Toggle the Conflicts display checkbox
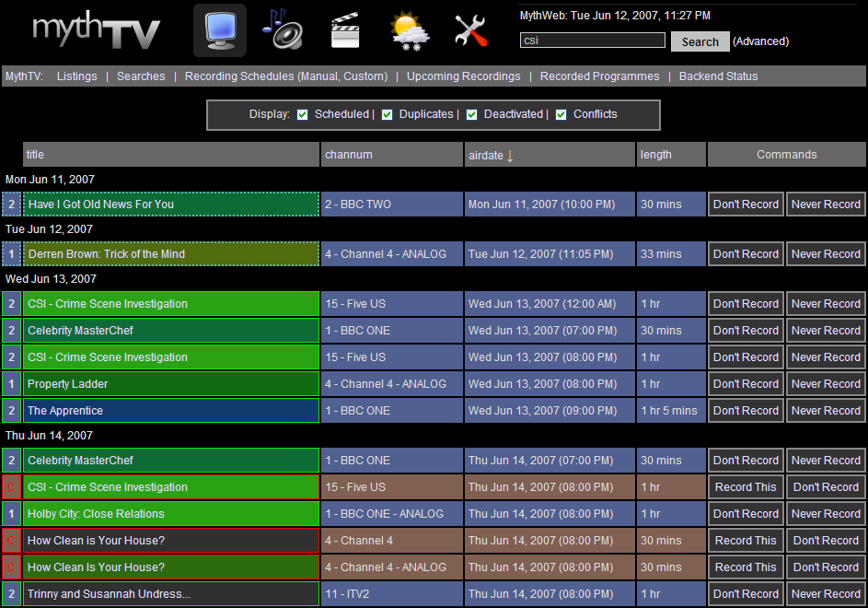 pos(561,115)
